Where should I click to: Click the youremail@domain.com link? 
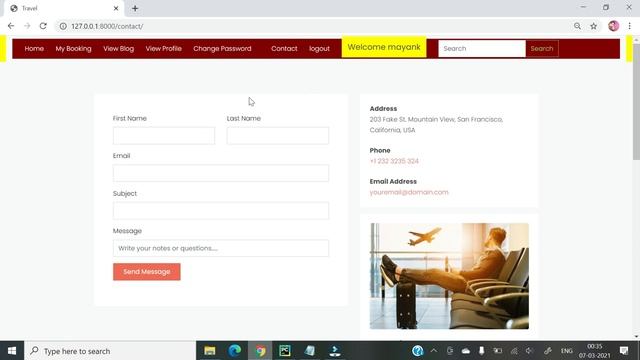[409, 192]
